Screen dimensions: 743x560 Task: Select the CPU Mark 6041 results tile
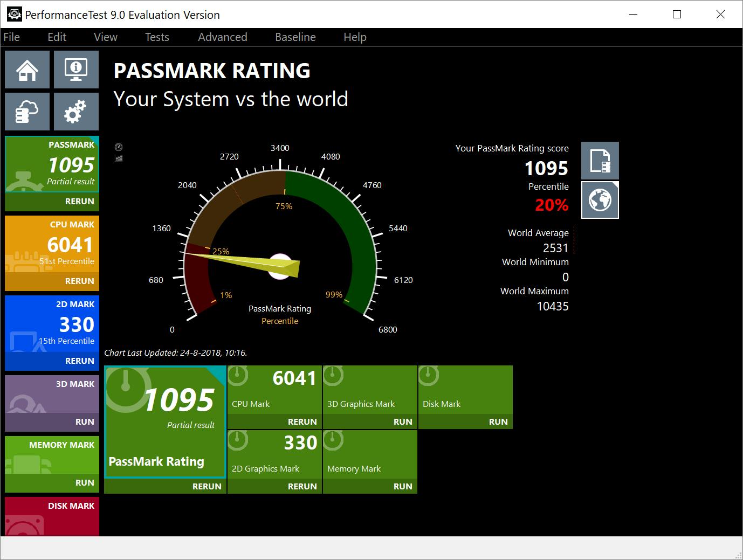click(x=274, y=390)
